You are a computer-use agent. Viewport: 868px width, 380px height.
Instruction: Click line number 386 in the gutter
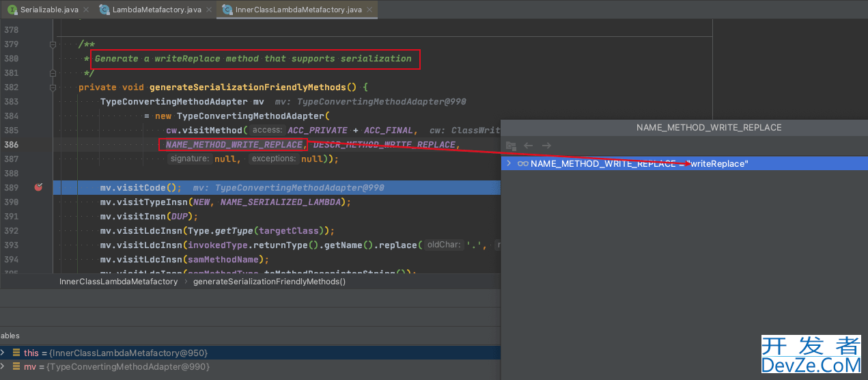(11, 145)
